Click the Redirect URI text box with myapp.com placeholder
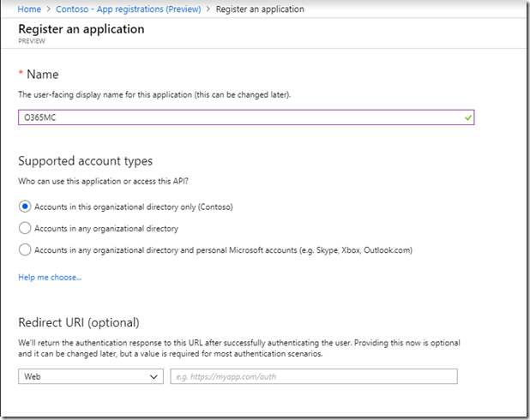The width and height of the screenshot is (530, 420). [314, 376]
